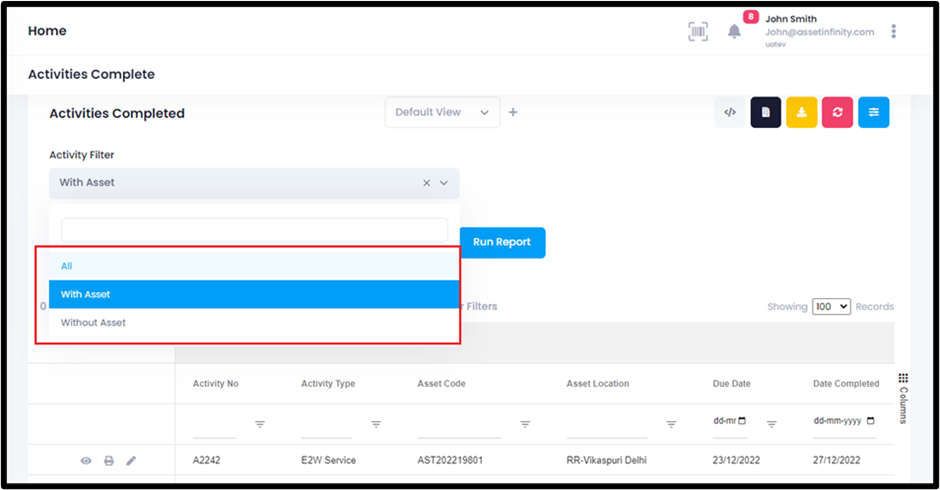Sort by Date Completed column header
This screenshot has height=490, width=940.
[846, 384]
